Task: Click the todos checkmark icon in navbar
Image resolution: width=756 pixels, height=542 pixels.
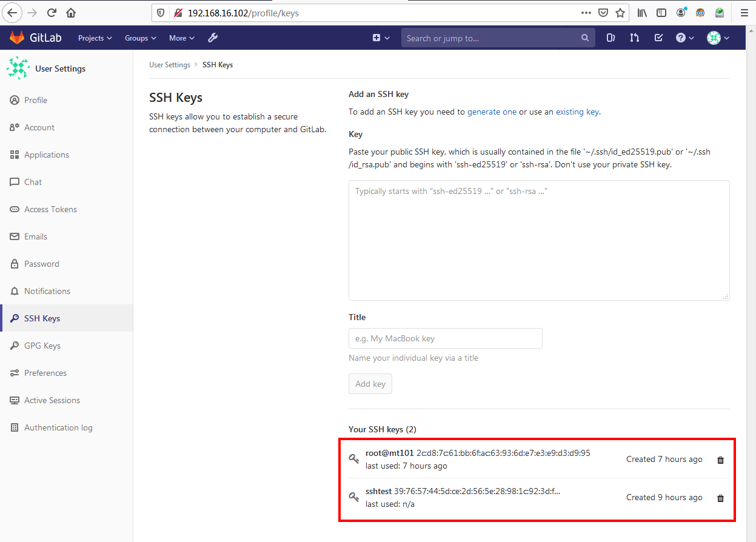Action: click(x=658, y=38)
